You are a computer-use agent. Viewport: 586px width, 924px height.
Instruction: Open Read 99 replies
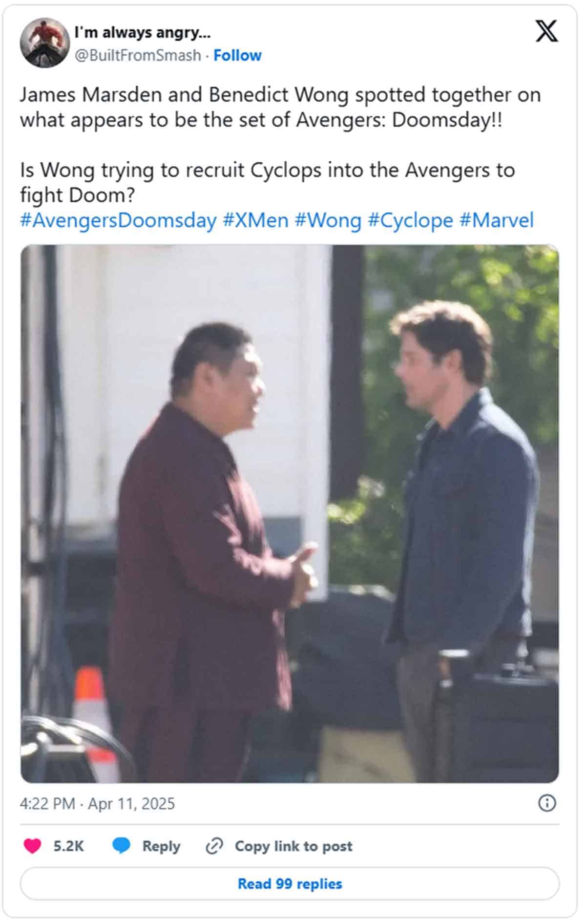pos(290,883)
